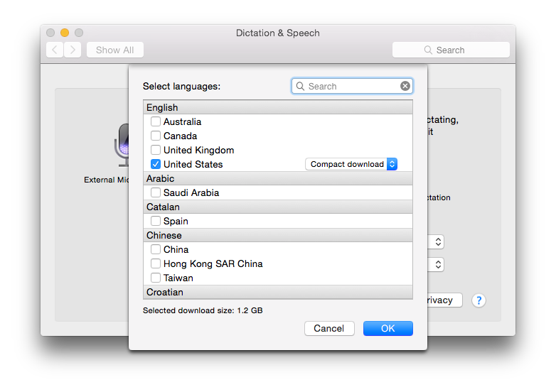556x392 pixels.
Task: Open the lower partially hidden popup menu
Action: (437, 264)
